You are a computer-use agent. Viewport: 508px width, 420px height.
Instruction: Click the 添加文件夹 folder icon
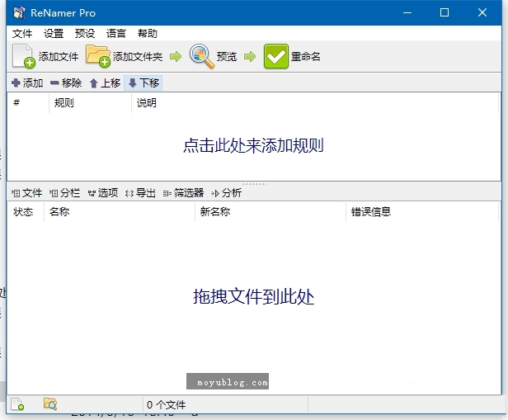(98, 56)
